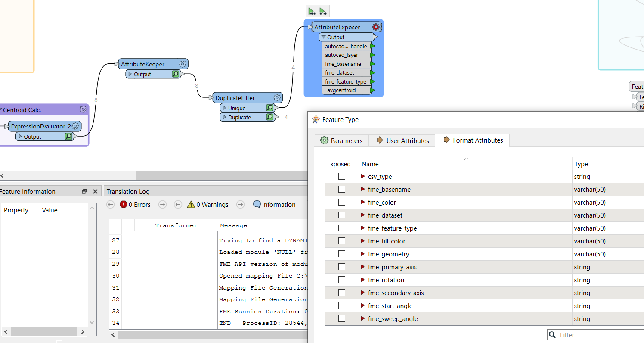This screenshot has width=644, height=343.
Task: Expose the csv_type attribute
Action: tap(342, 176)
